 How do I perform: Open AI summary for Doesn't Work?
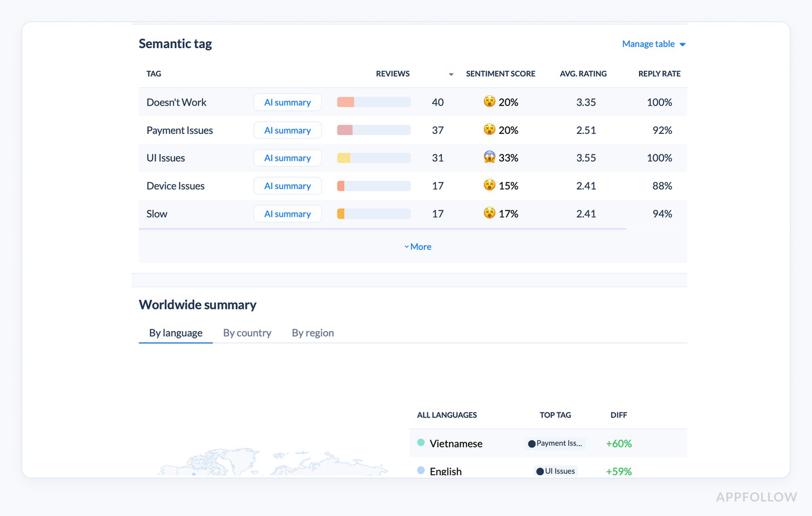point(287,102)
